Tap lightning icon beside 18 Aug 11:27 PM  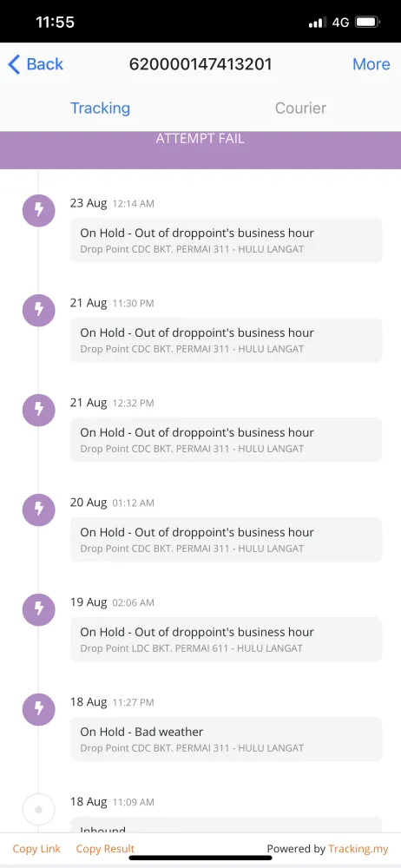(39, 709)
